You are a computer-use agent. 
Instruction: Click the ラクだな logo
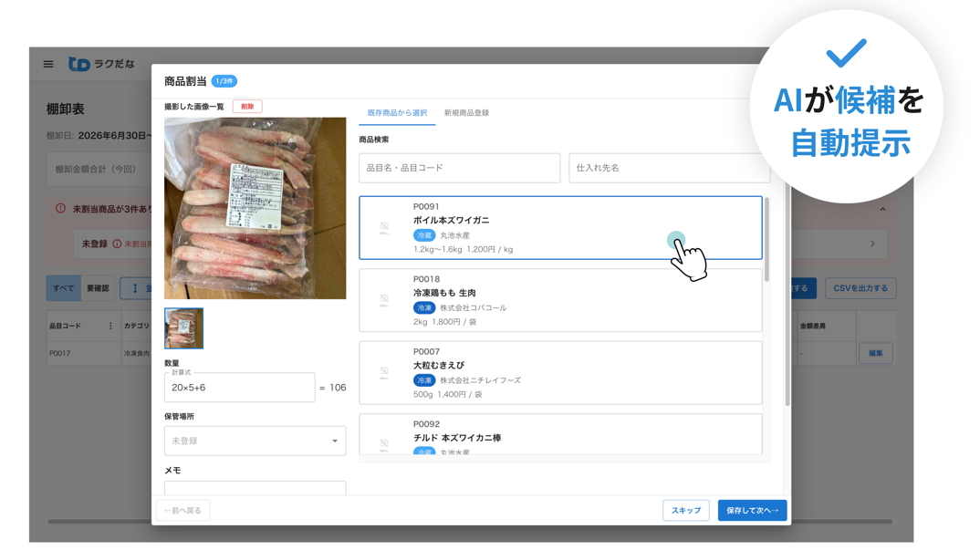pyautogui.click(x=101, y=64)
